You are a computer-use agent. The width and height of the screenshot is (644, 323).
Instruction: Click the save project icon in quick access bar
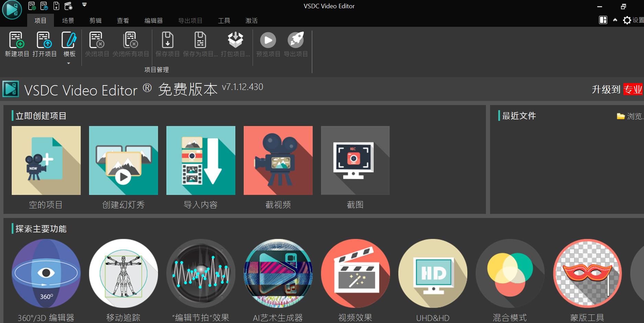tap(56, 6)
